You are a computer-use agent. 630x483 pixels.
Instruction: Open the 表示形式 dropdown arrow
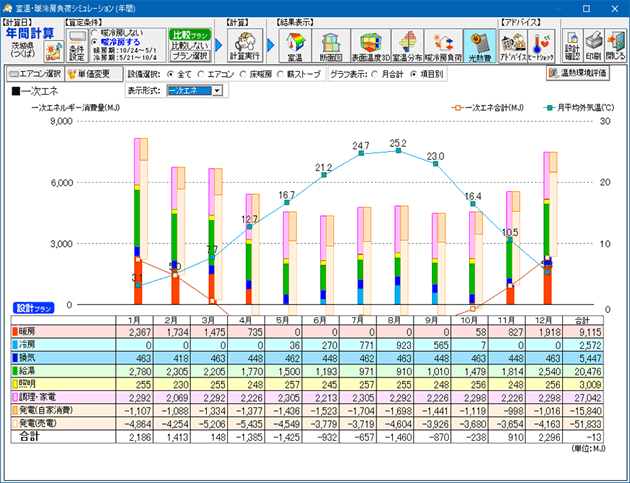(217, 91)
